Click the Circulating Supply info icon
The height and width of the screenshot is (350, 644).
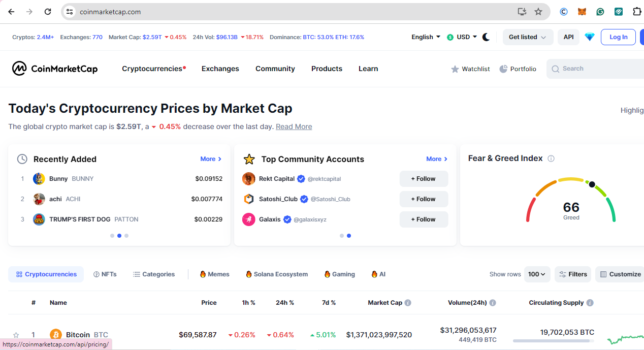590,303
